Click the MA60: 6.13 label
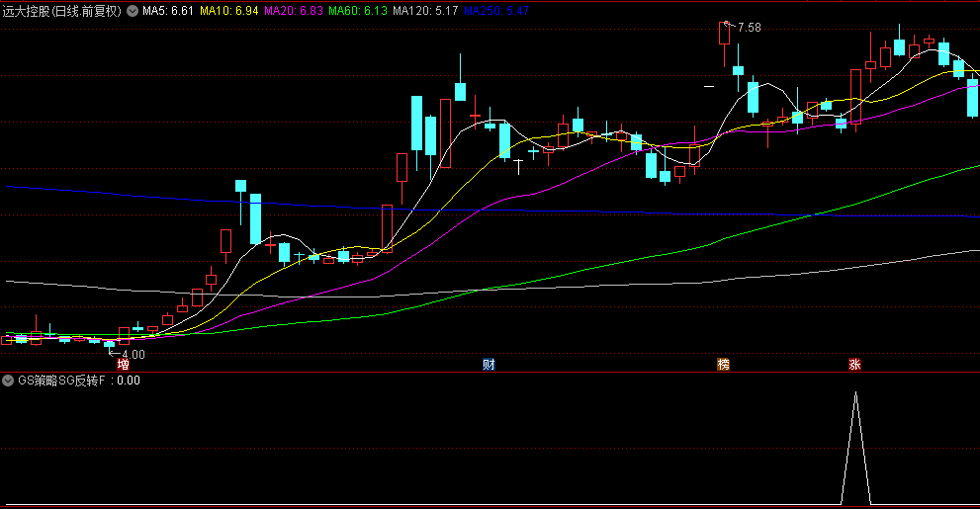The width and height of the screenshot is (980, 509). (358, 11)
